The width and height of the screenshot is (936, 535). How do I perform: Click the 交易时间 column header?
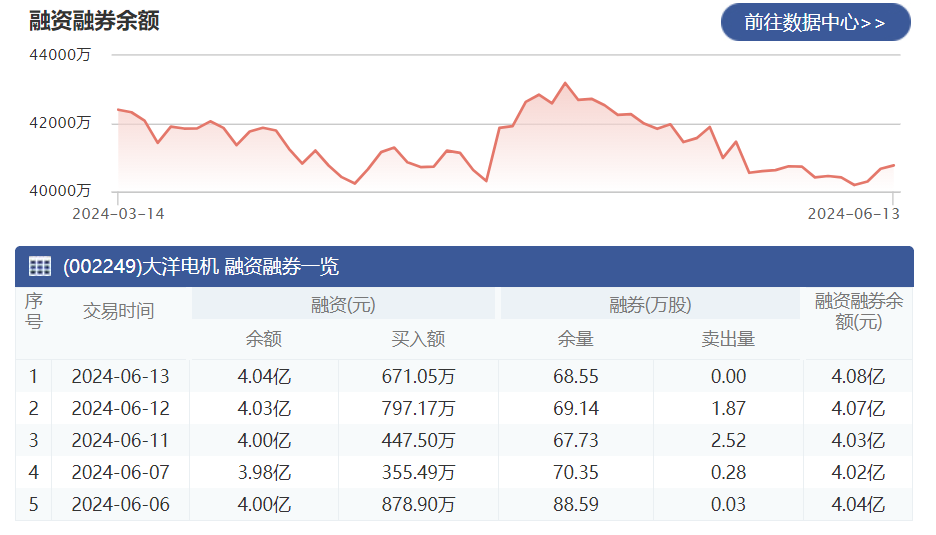coord(119,311)
